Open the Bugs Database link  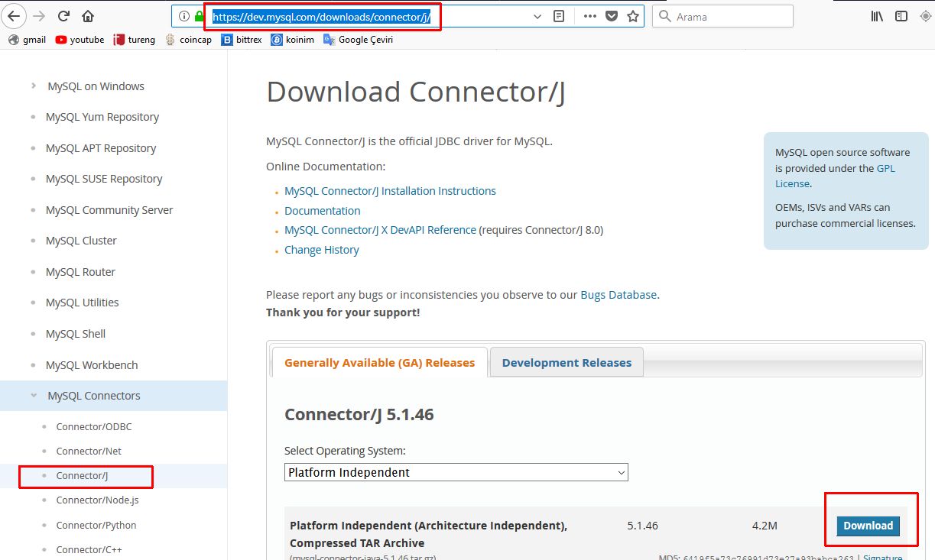(618, 294)
